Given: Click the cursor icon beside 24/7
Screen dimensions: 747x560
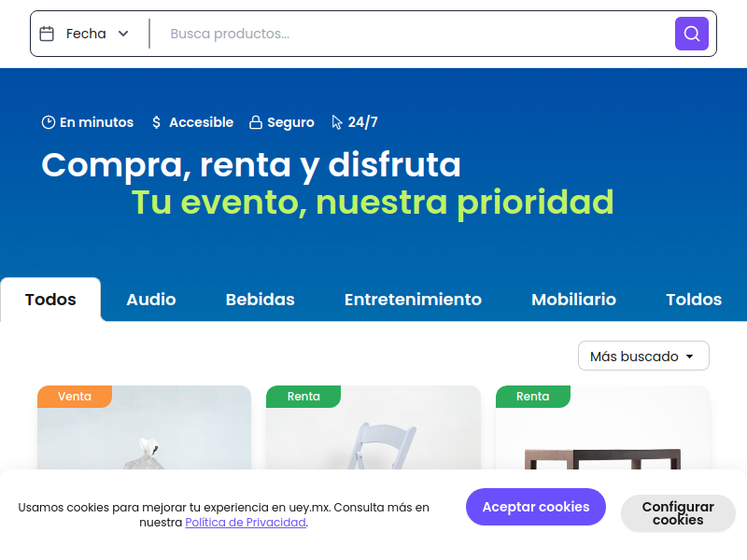Looking at the screenshot, I should point(337,122).
